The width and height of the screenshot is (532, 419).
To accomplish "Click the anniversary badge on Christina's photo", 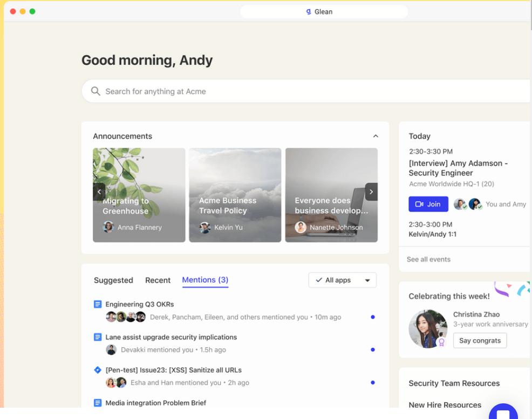I will pyautogui.click(x=441, y=342).
